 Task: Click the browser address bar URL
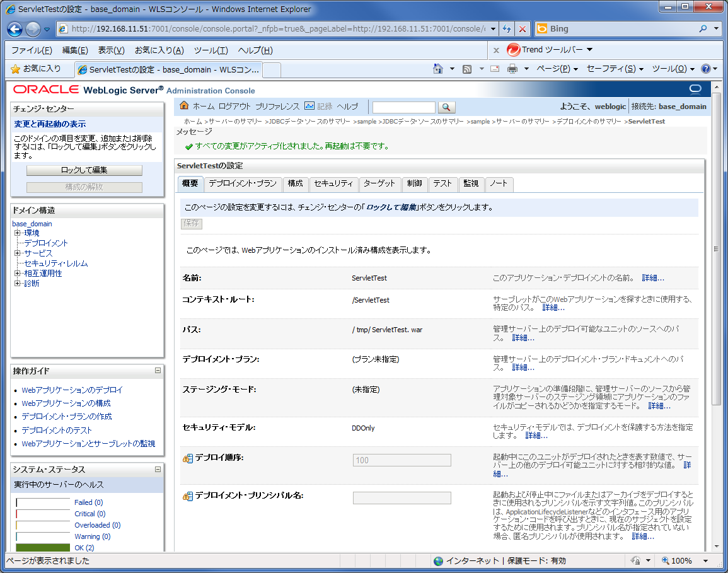pos(279,29)
